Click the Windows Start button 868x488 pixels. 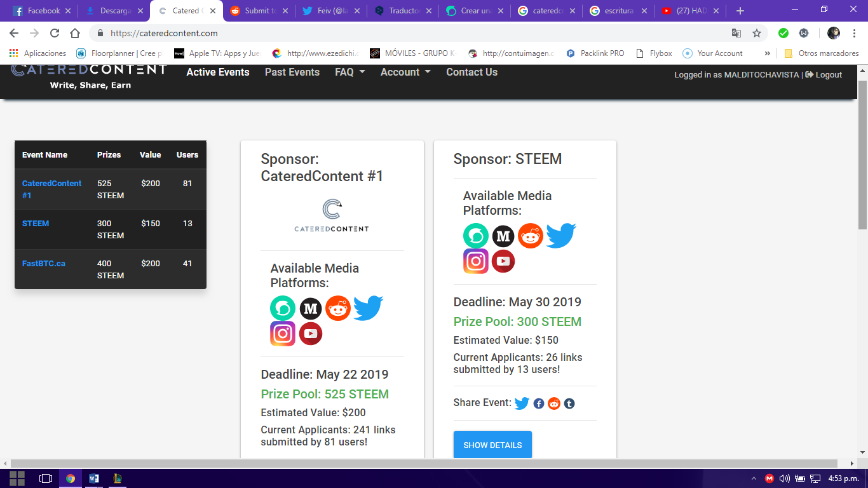(x=17, y=478)
